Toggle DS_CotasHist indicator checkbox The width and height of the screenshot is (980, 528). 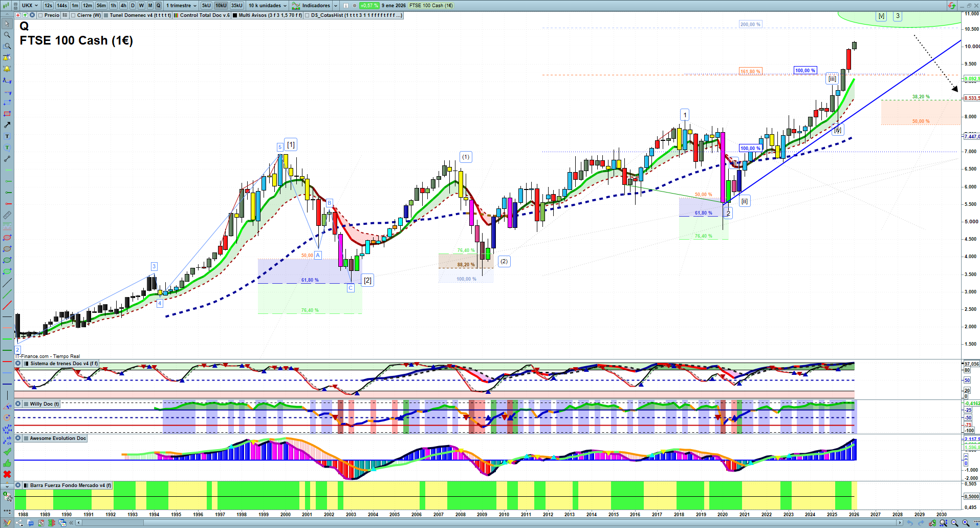(x=307, y=15)
